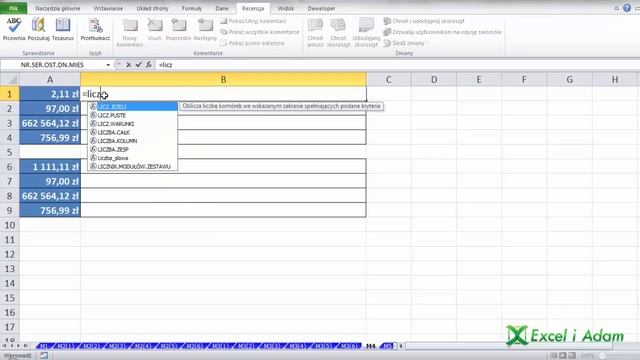The image size is (640, 360).
Task: Click the Select All corner button
Action: click(9, 80)
